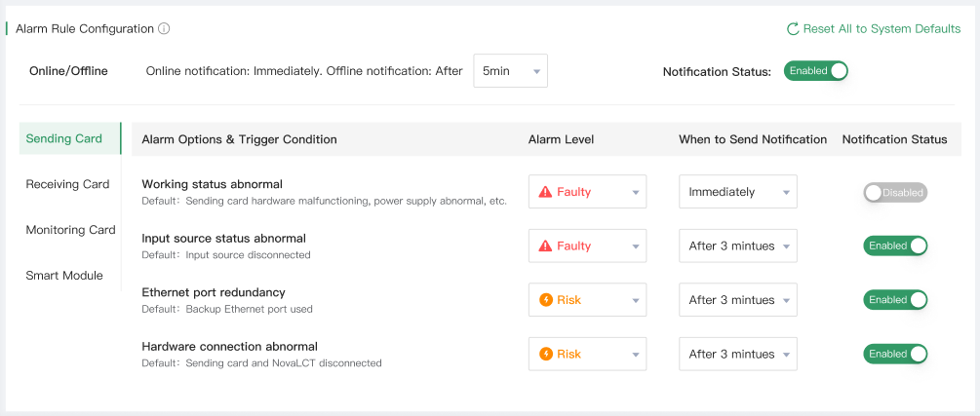Click Reset All to System Defaults
Viewport: 980px width, 416px height.
click(x=882, y=29)
